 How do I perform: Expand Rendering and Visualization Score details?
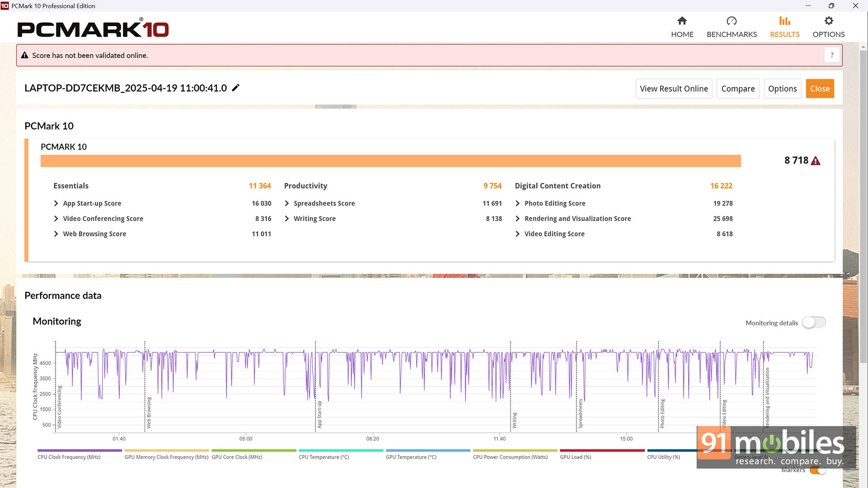tap(518, 219)
